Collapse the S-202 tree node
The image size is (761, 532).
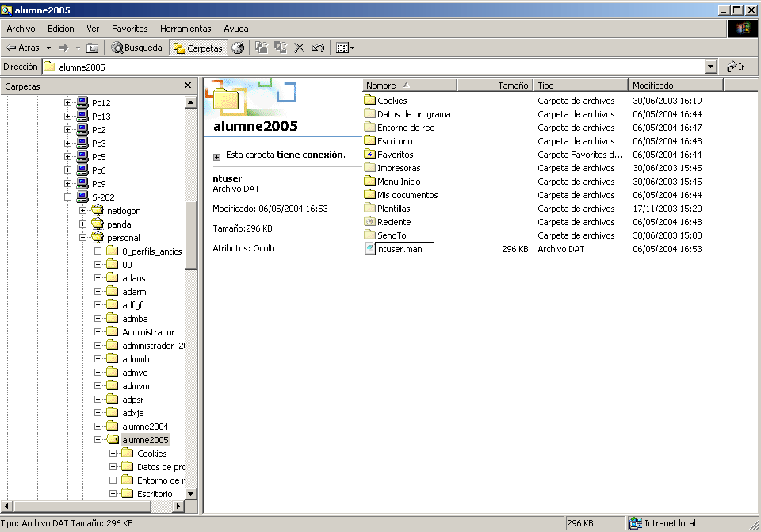point(67,197)
